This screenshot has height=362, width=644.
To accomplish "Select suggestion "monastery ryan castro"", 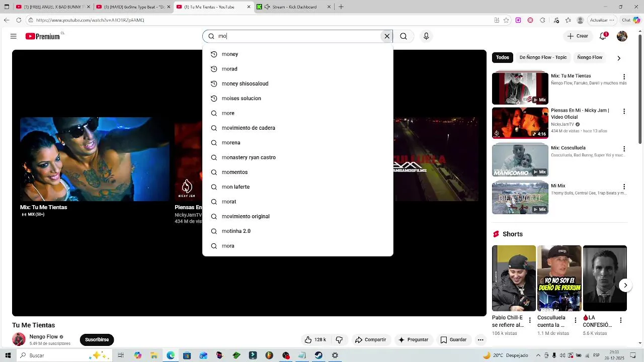I will click(297, 157).
